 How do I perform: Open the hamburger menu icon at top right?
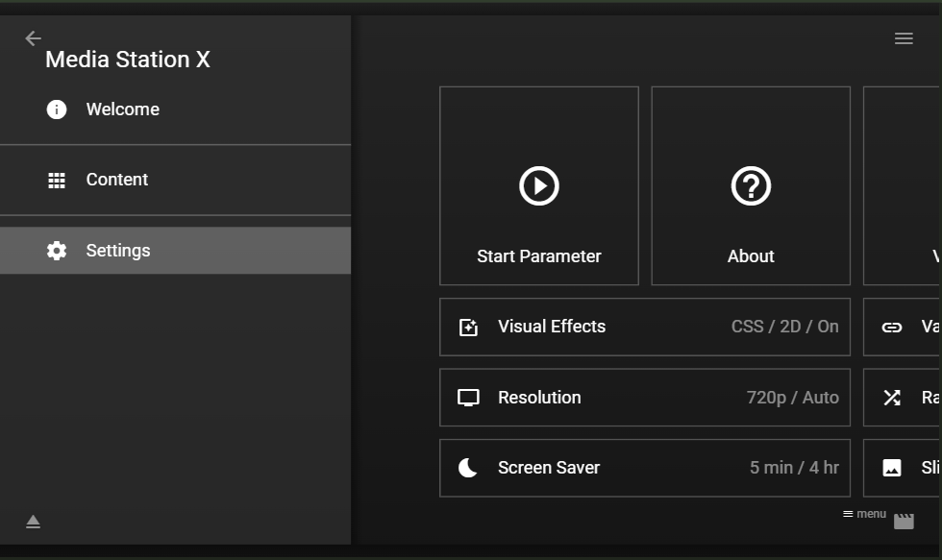(904, 38)
